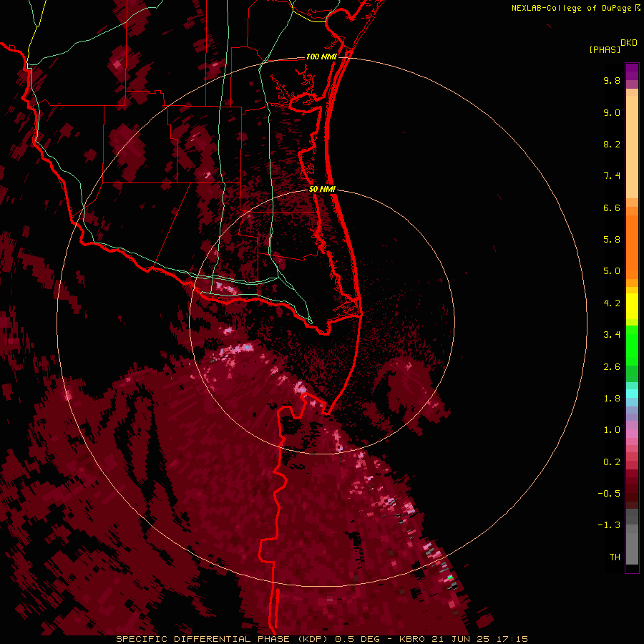Click the 50 NMI range ring label

tap(322, 189)
